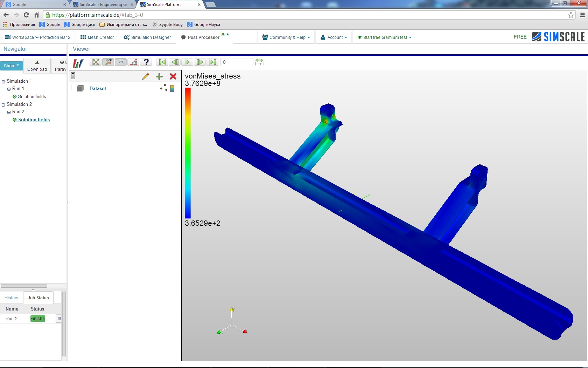Collapse Simulation 2 tree node
588x368 pixels.
3,105
